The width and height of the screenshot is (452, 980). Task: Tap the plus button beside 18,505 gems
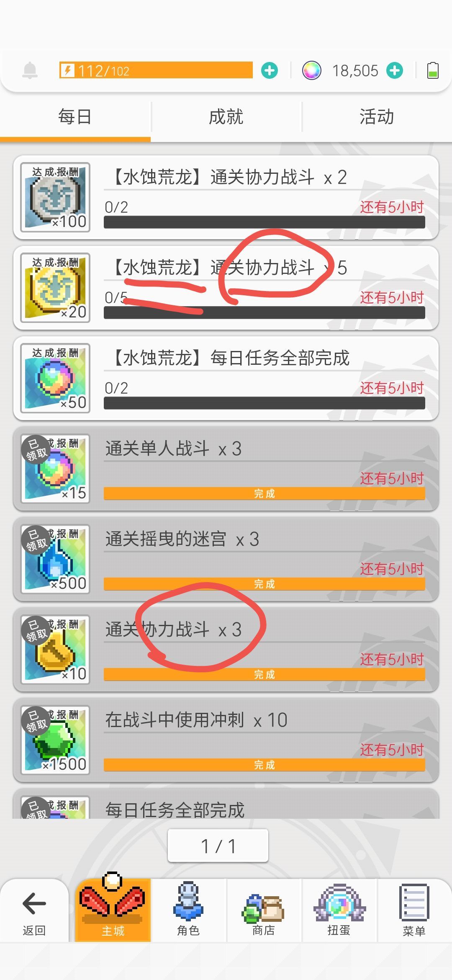[x=395, y=70]
